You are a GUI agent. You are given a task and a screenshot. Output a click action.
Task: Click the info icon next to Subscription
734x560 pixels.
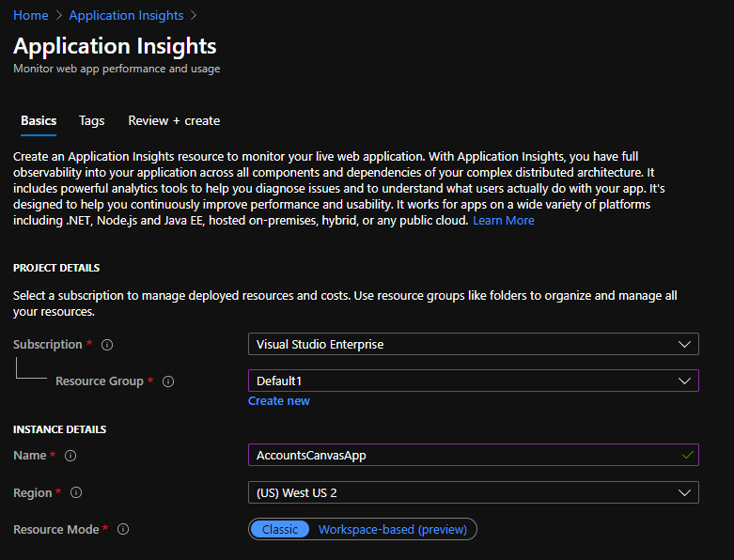pos(107,345)
